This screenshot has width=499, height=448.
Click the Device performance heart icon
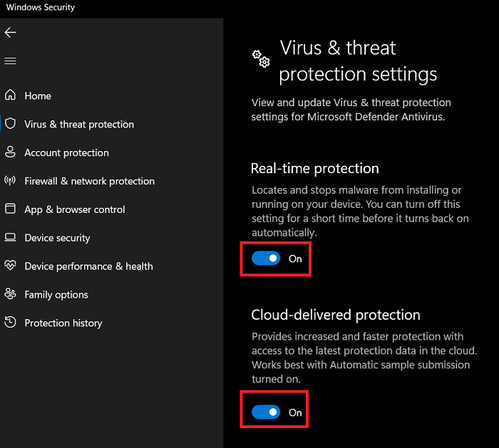click(10, 266)
